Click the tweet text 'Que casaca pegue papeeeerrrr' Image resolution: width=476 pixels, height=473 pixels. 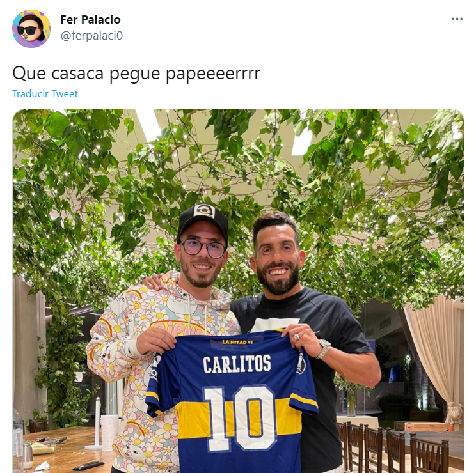click(136, 74)
